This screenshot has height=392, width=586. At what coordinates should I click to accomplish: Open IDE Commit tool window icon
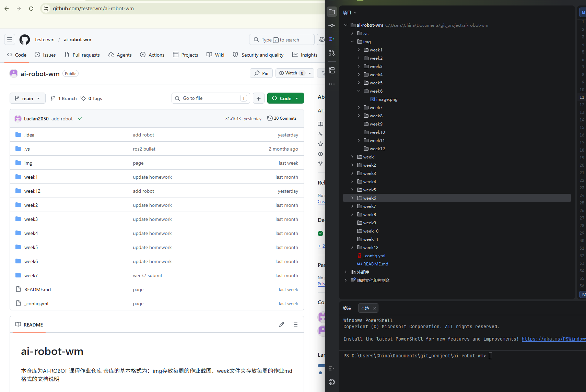pos(332,25)
